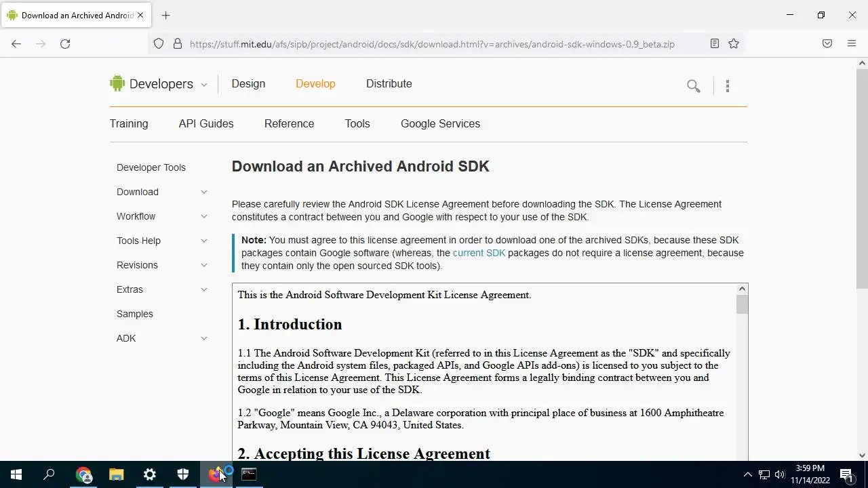
Task: Click the license box scrollbar thumb
Action: [x=742, y=304]
